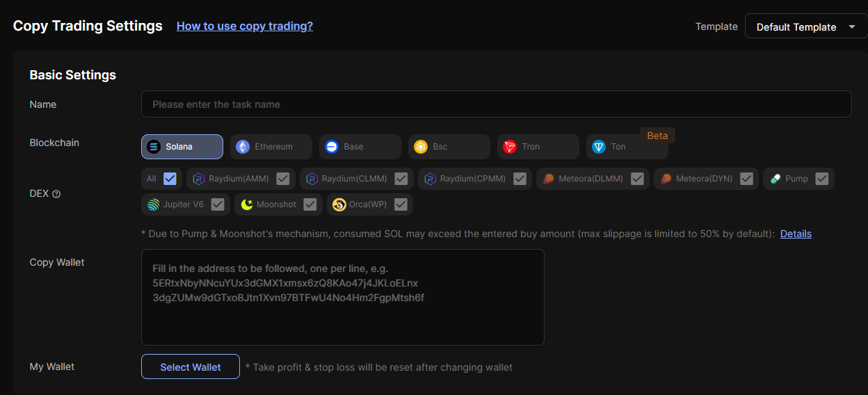Click the Raydium(AMM) logo icon
Screen dimensions: 868x395
click(198, 179)
